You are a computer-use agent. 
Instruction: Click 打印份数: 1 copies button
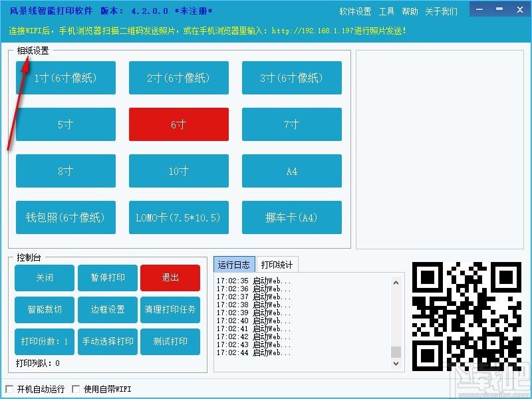tap(45, 341)
